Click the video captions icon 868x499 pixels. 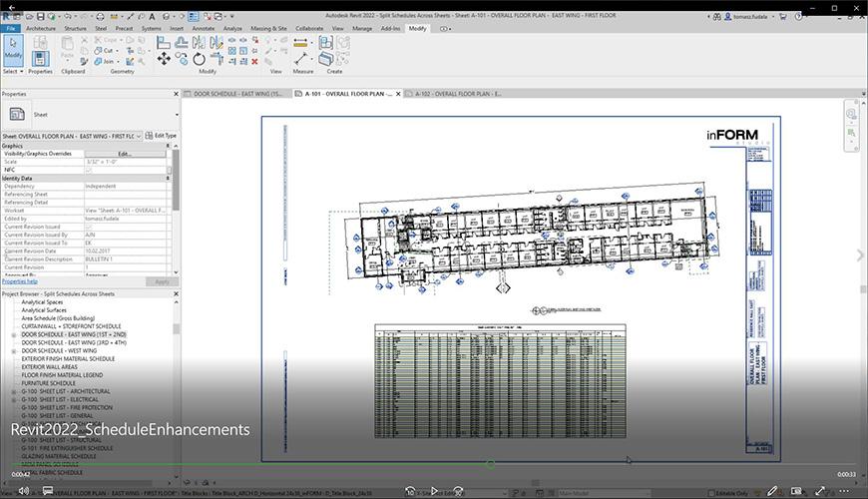click(48, 491)
